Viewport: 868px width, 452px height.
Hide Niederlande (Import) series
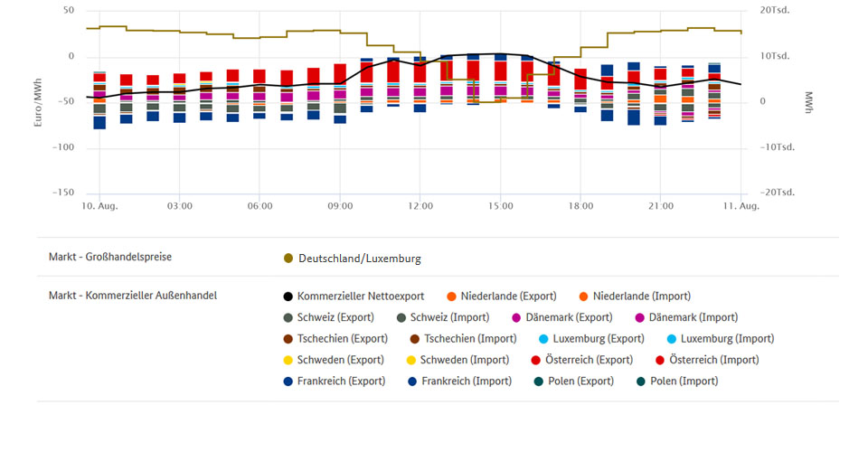coord(635,297)
